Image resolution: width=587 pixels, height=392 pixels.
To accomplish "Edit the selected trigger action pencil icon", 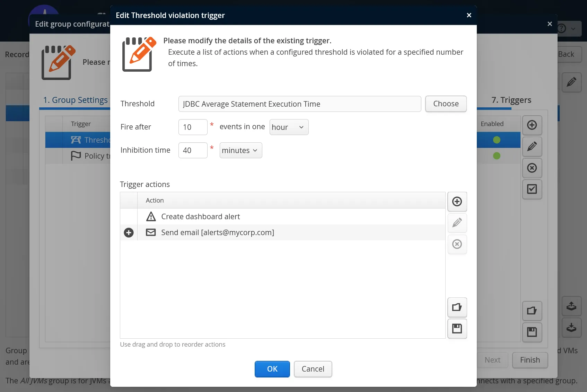I will coord(457,223).
